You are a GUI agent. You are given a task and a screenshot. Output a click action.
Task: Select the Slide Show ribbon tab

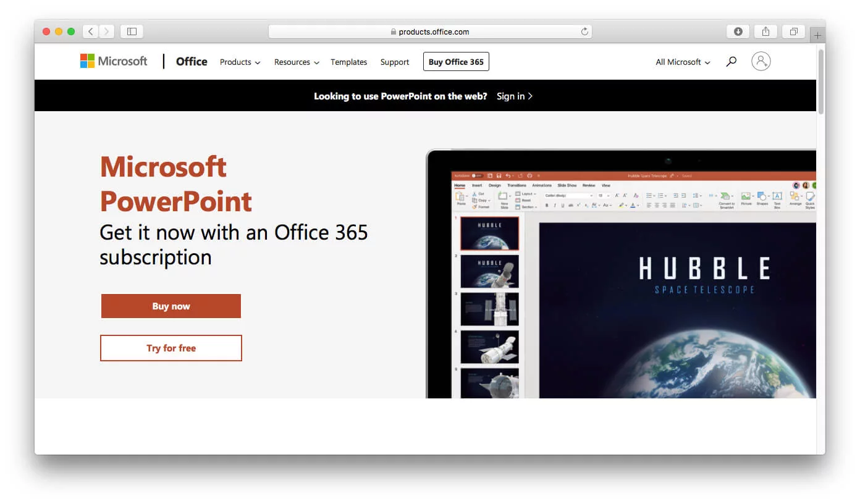point(567,185)
